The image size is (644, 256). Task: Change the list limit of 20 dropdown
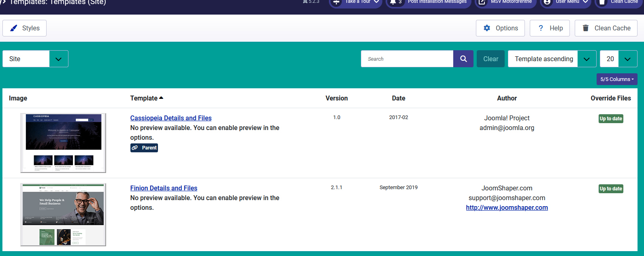coord(618,59)
